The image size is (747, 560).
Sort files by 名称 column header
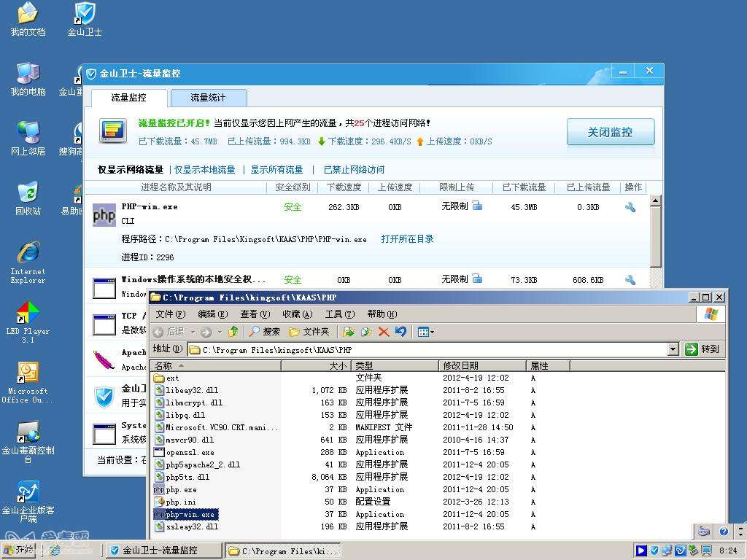click(216, 366)
